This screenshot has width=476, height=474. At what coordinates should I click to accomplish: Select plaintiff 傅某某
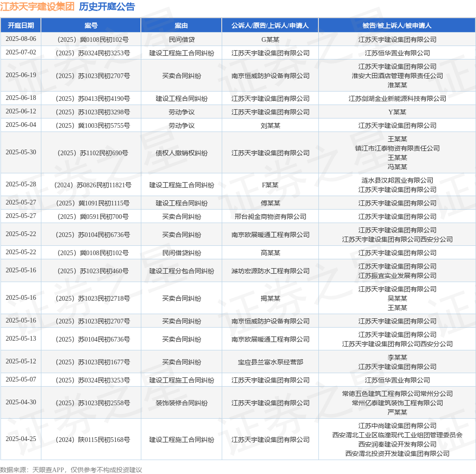(270, 203)
